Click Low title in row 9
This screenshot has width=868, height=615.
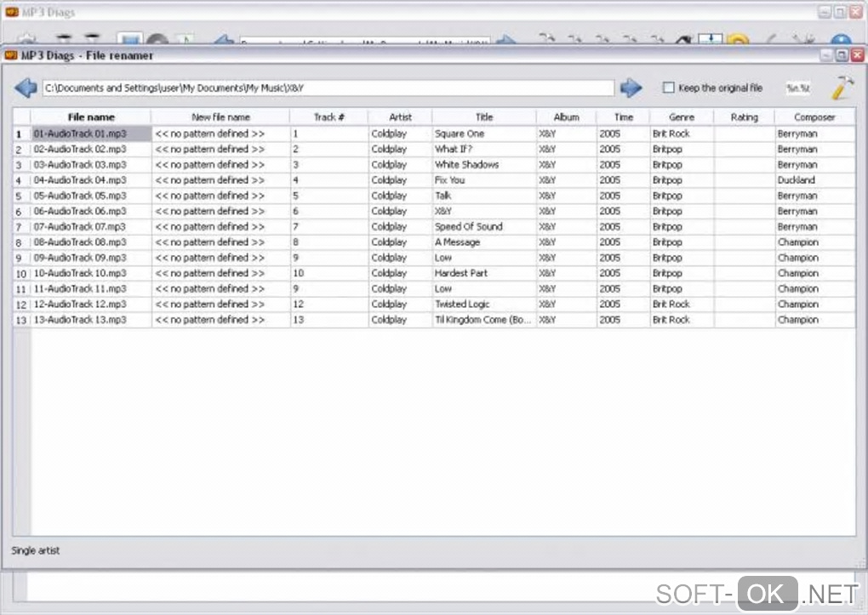[484, 258]
